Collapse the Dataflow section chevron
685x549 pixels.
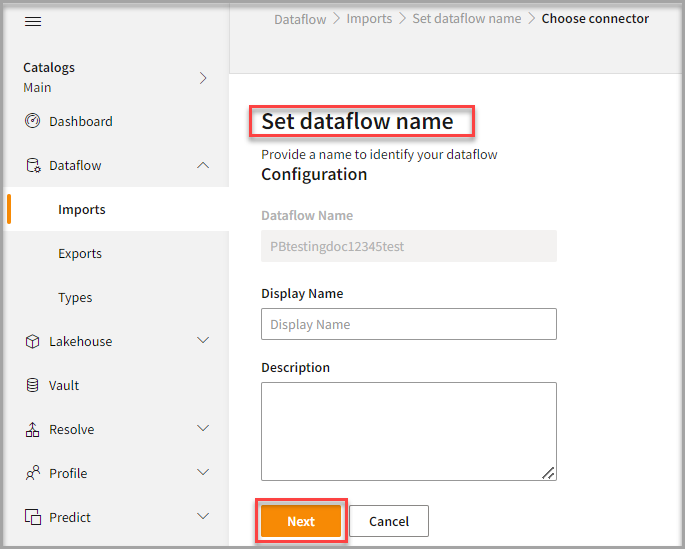(203, 166)
